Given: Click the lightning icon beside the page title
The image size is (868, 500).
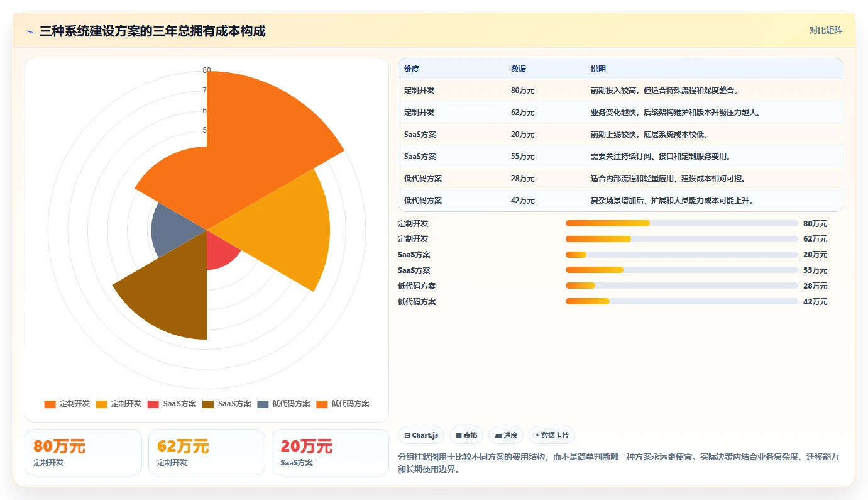Looking at the screenshot, I should pos(30,31).
